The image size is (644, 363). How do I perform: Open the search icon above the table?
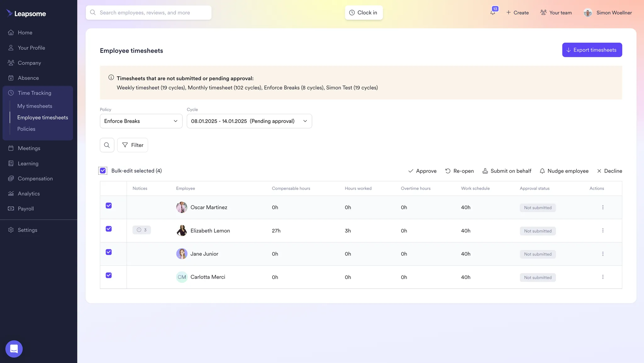(x=107, y=145)
